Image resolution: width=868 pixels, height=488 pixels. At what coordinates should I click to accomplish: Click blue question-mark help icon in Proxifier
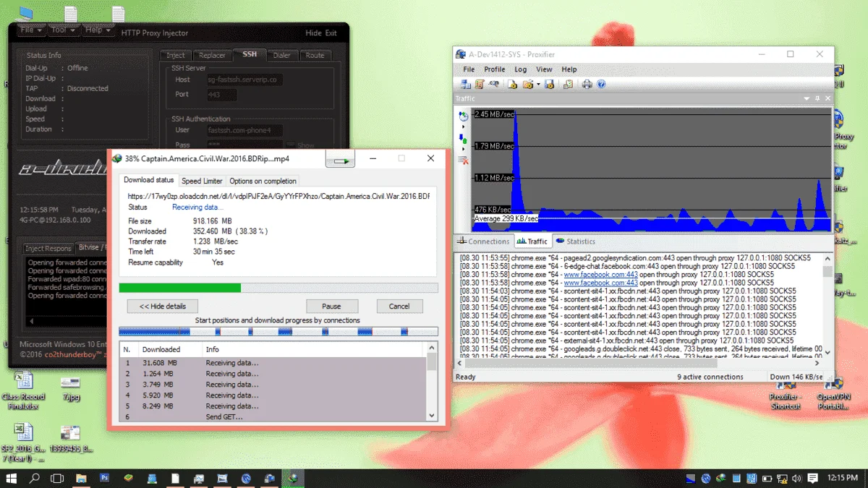(x=601, y=84)
